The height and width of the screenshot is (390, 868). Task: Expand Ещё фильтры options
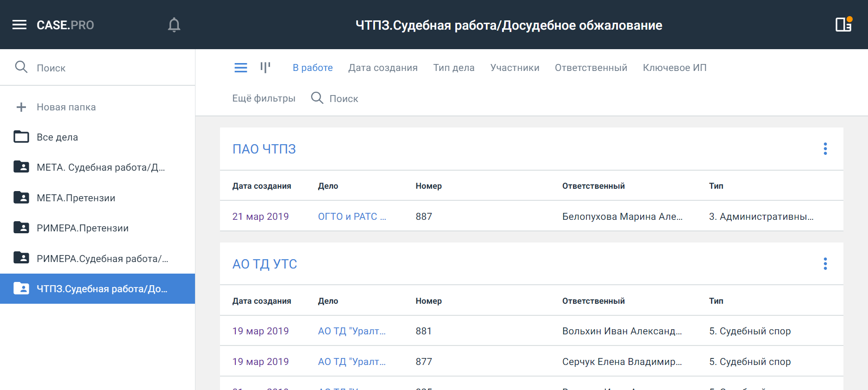(x=264, y=98)
